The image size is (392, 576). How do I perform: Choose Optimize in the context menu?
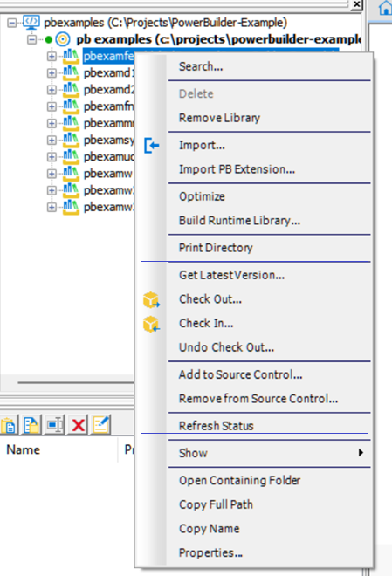pyautogui.click(x=202, y=196)
